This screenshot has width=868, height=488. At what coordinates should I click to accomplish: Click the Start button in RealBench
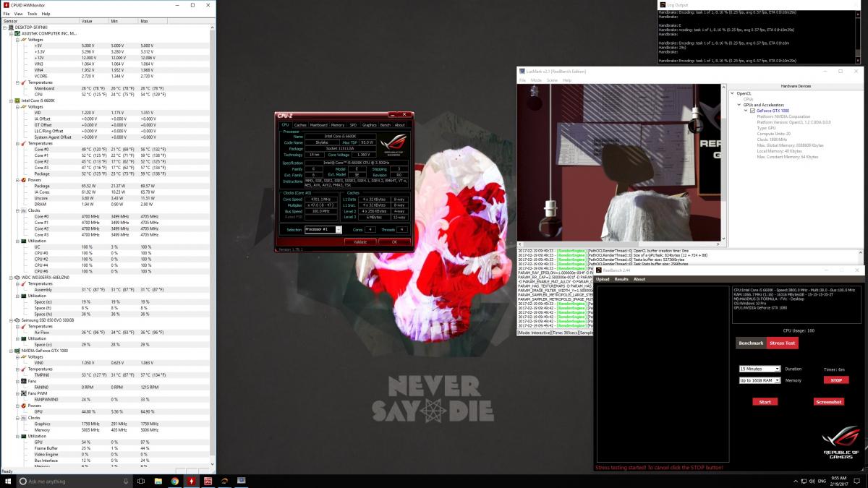[765, 402]
